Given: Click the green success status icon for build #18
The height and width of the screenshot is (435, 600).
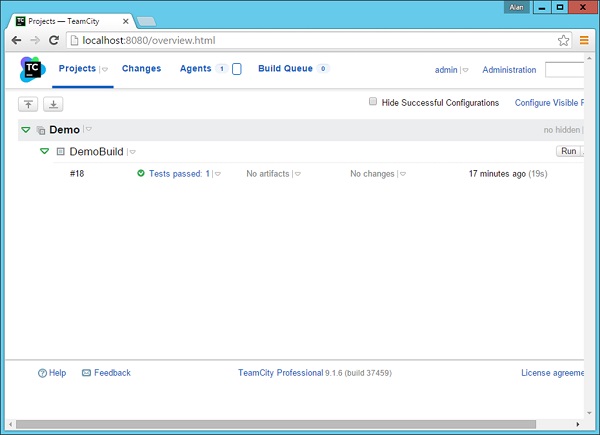Looking at the screenshot, I should (x=141, y=174).
